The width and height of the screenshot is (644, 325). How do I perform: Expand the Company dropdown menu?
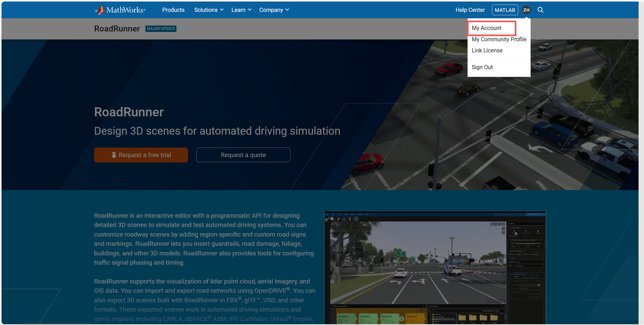(x=274, y=10)
